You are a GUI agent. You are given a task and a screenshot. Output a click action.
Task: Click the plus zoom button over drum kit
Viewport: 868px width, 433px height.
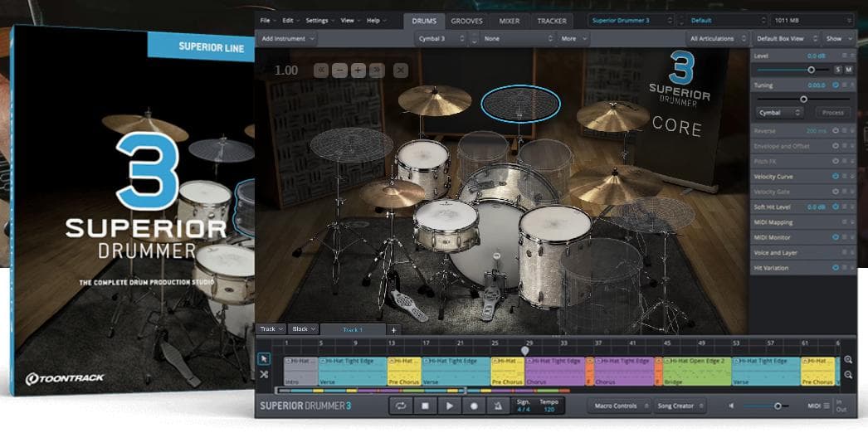(x=358, y=71)
